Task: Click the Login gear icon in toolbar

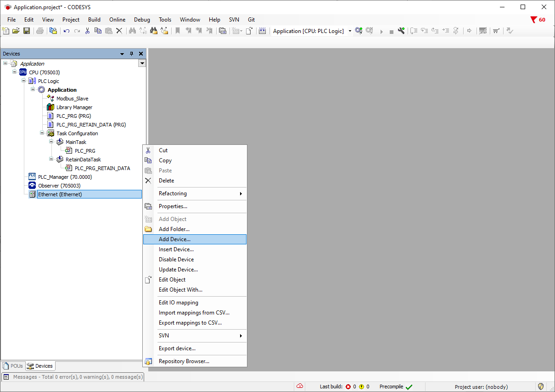Action: click(x=359, y=31)
